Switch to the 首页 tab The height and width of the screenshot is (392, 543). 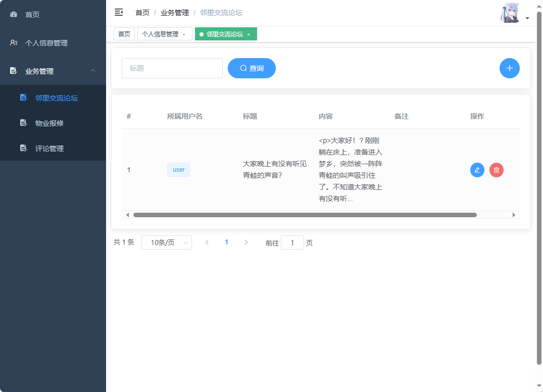pyautogui.click(x=124, y=34)
